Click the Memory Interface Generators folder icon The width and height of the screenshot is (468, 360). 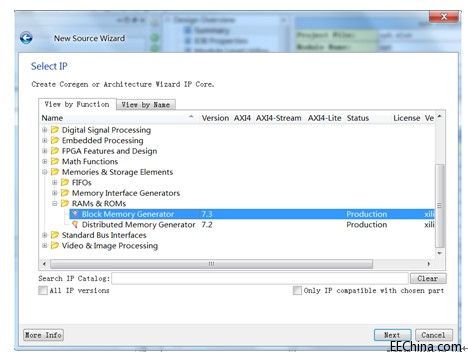point(65,193)
